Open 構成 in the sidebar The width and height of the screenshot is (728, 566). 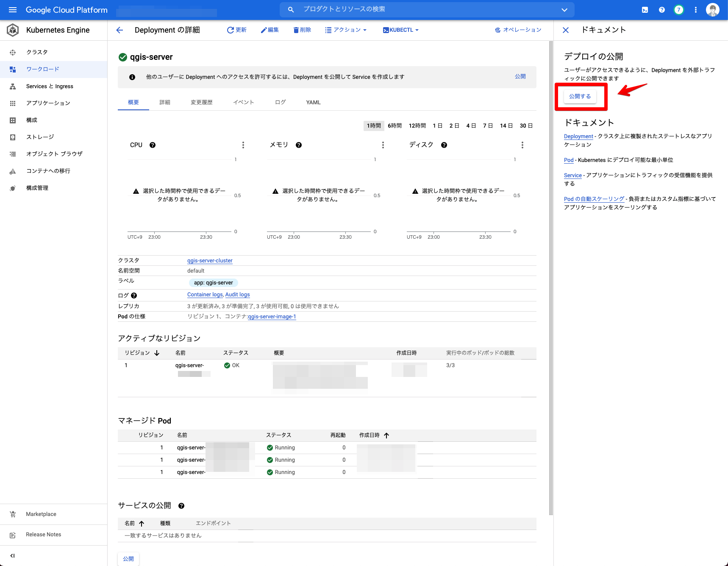click(53, 120)
